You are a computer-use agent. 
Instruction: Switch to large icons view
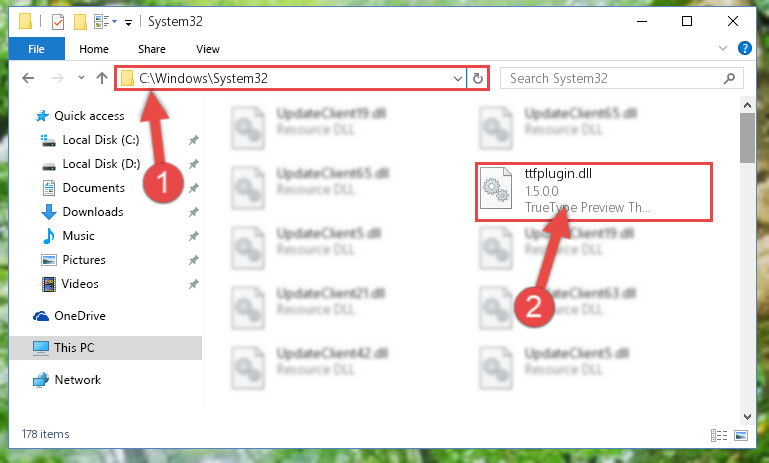[x=741, y=435]
